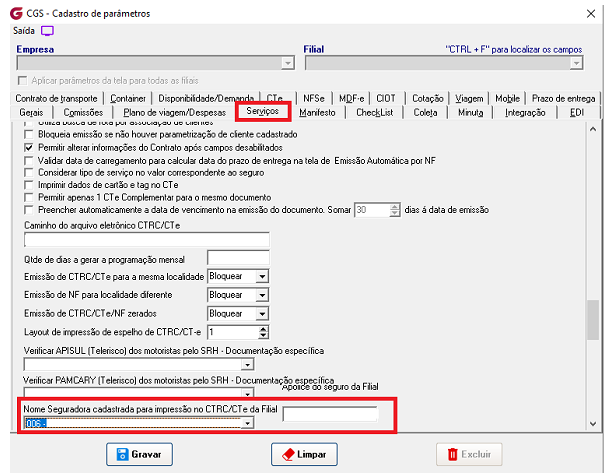Screen dimensions: 605x473
Task: Click the floppy disk icon on Gravar
Action: click(122, 454)
